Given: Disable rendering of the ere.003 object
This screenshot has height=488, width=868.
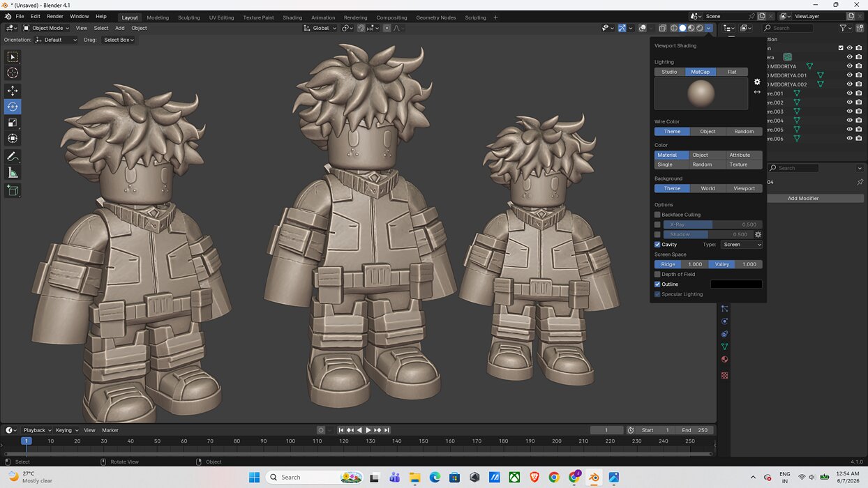Looking at the screenshot, I should (858, 112).
